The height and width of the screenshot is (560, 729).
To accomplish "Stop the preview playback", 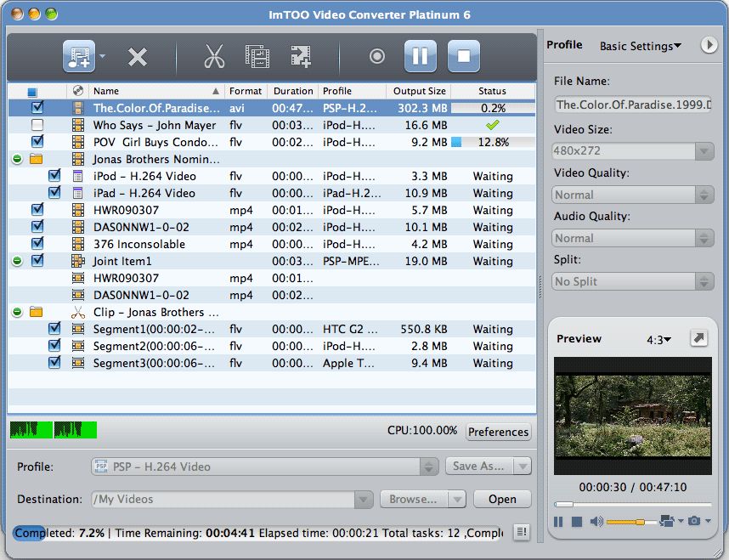I will click(577, 522).
